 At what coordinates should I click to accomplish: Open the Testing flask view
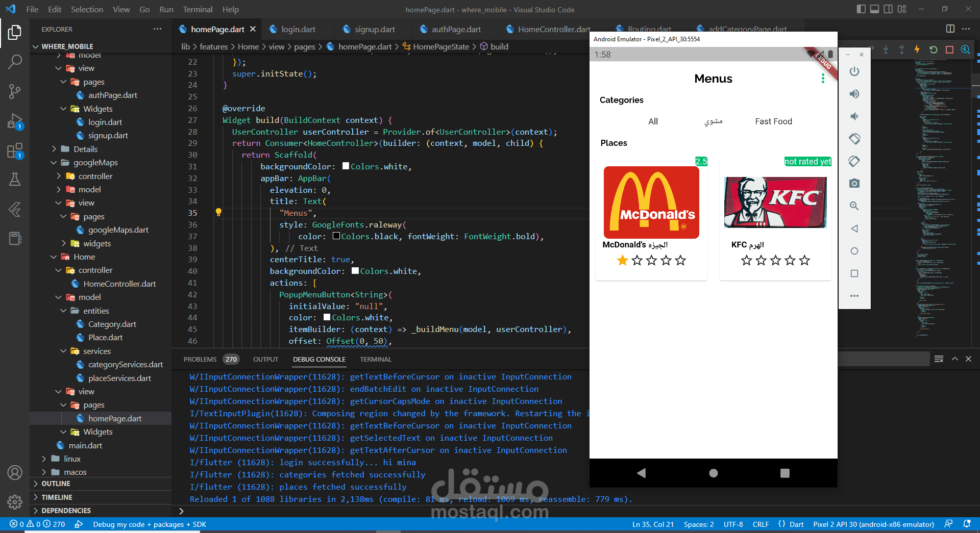pyautogui.click(x=15, y=179)
